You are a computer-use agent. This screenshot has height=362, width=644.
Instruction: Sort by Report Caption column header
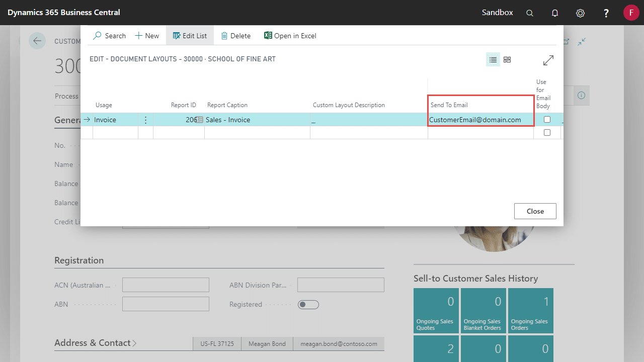click(227, 105)
